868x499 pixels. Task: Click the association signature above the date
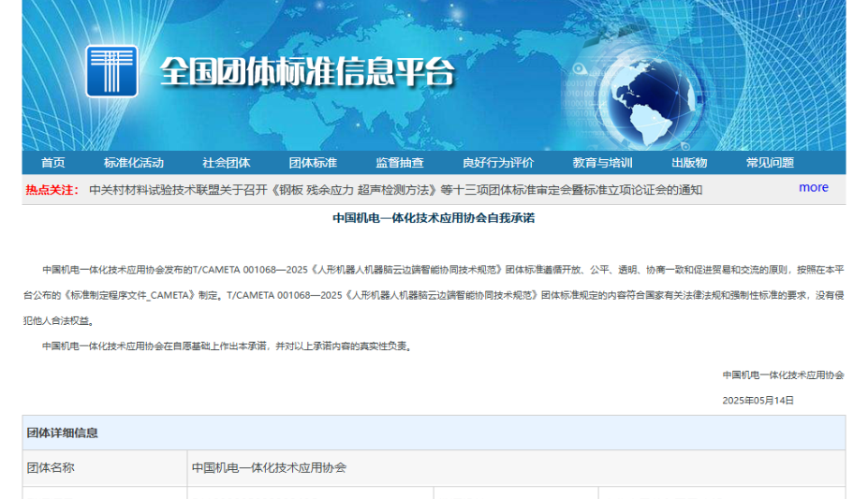784,375
